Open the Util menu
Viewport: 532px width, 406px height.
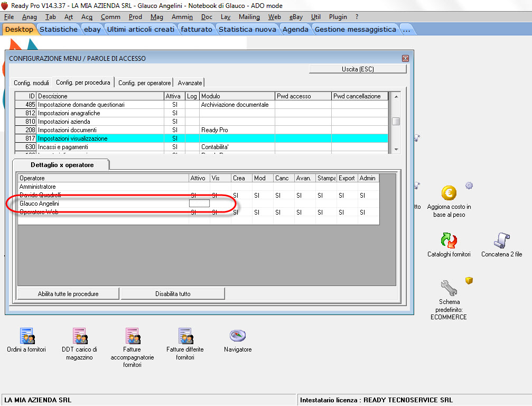315,16
